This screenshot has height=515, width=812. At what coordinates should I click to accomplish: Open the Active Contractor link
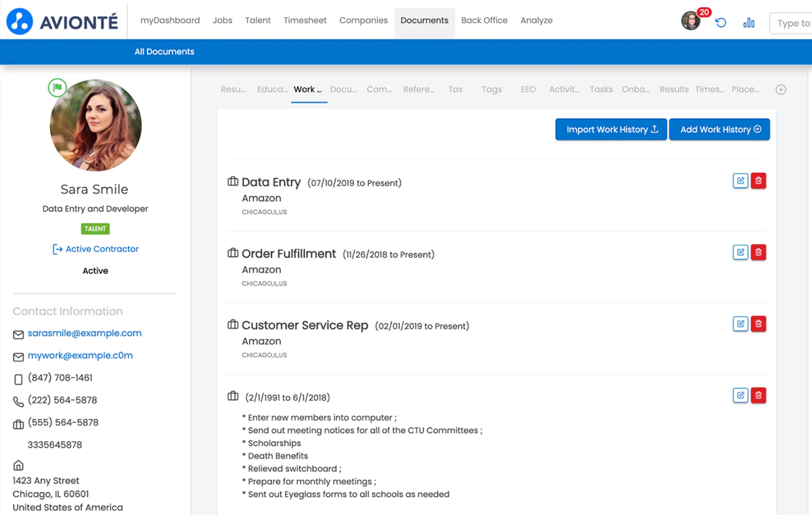(x=95, y=249)
